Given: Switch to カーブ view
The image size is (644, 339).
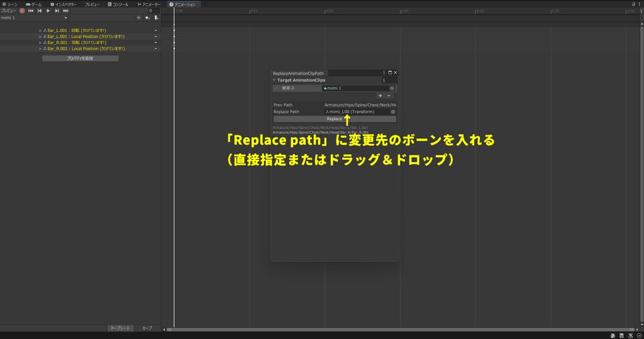Looking at the screenshot, I should 147,328.
